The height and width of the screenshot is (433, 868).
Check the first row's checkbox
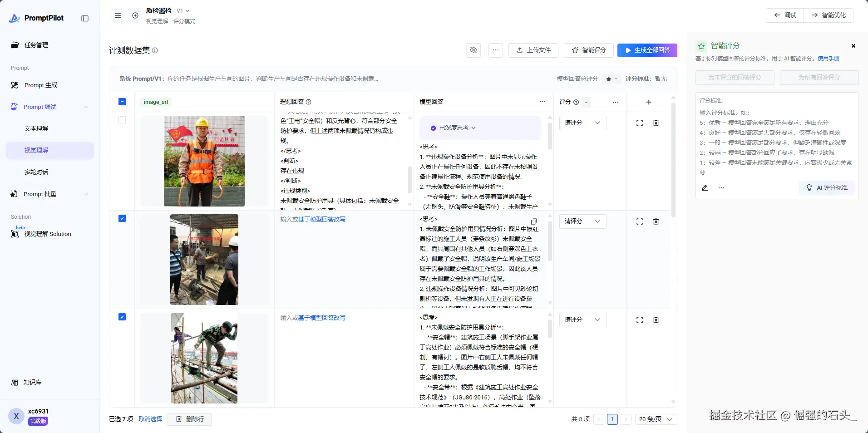pos(122,120)
